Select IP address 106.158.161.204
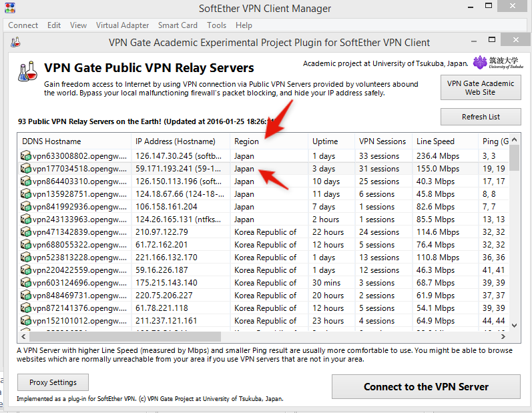The height and width of the screenshot is (413, 532). pos(166,207)
